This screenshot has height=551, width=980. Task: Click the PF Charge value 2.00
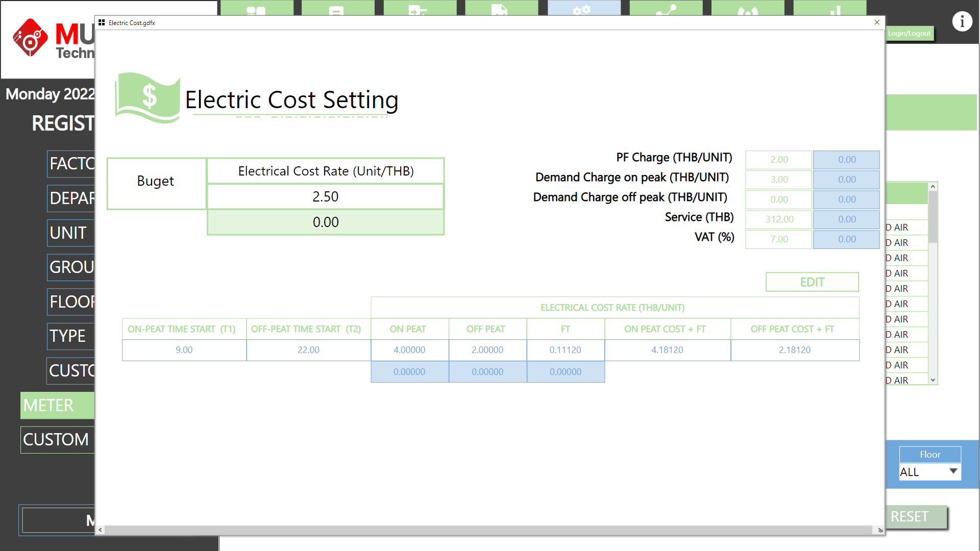778,160
